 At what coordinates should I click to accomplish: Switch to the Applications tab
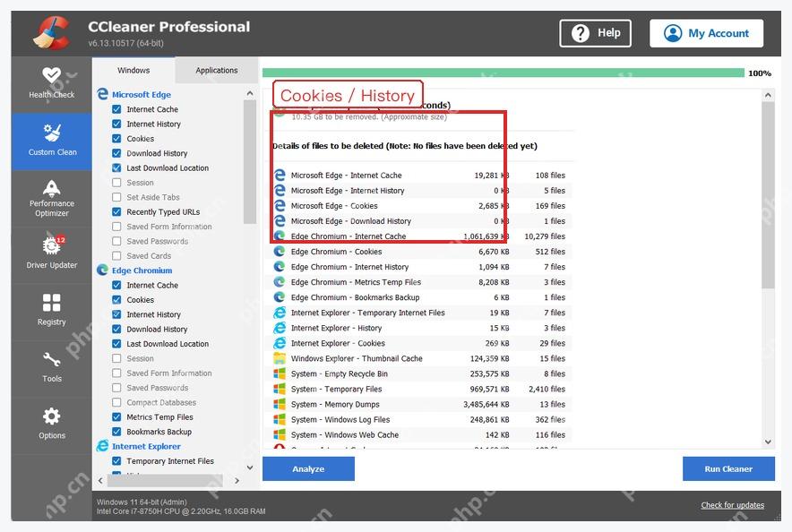pos(216,70)
